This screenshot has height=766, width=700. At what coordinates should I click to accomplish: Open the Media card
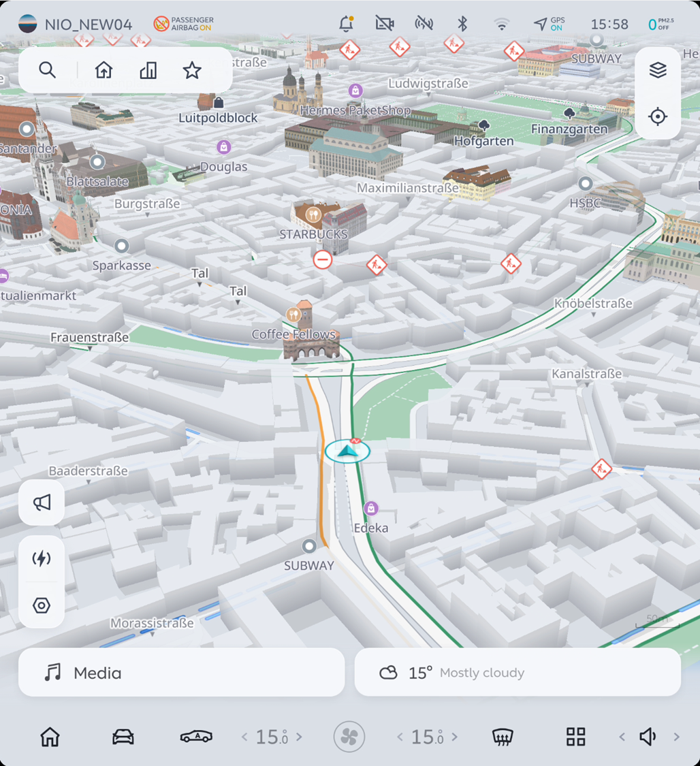point(181,673)
